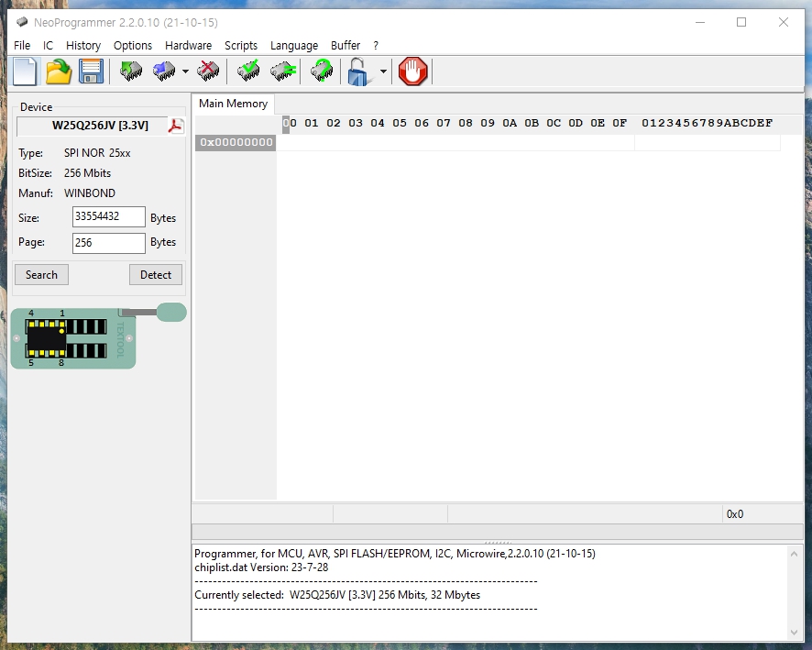Click the padlock protection icon

(x=358, y=72)
